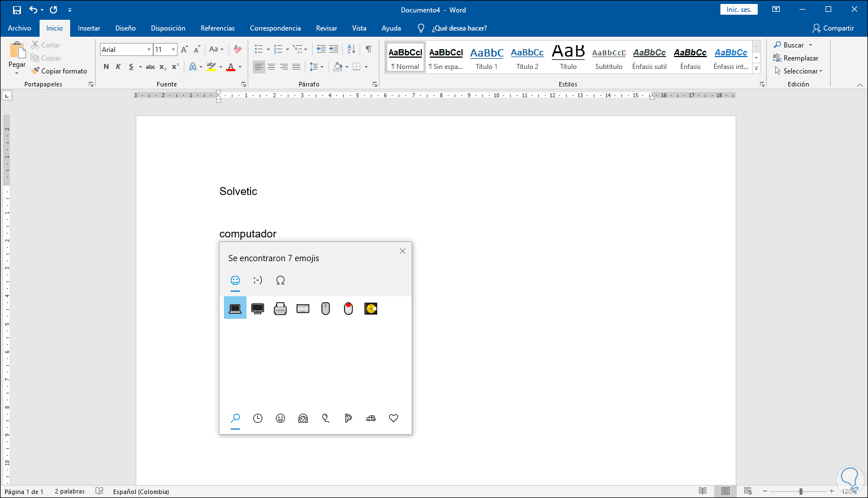
Task: Select the laptop emoji in the panel
Action: click(x=235, y=308)
